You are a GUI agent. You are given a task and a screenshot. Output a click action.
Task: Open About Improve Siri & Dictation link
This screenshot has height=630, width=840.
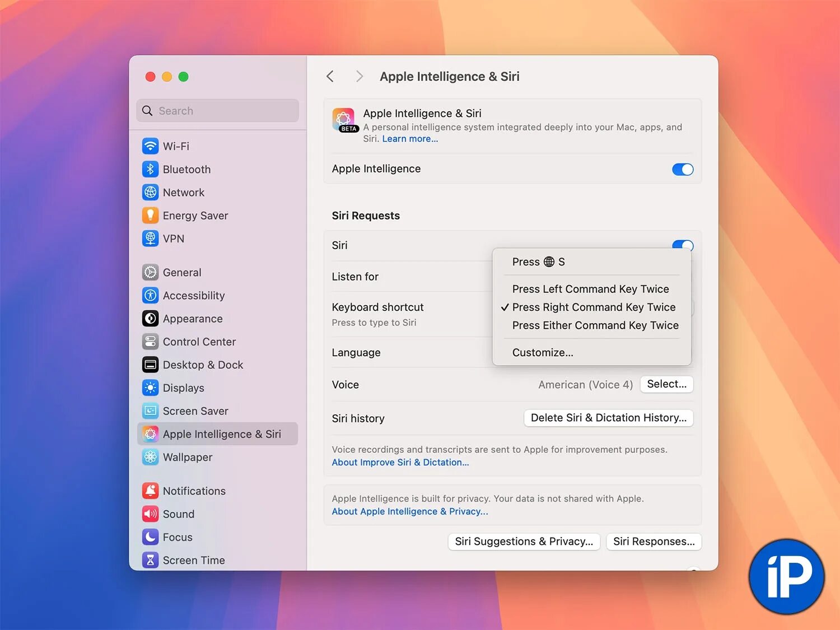click(400, 463)
